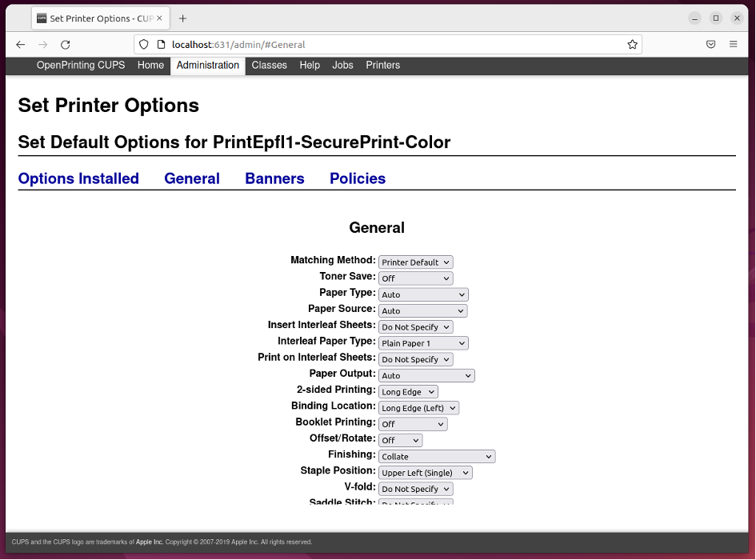Close the Set Printer Options browser tab
Screen dimensions: 756x560
click(161, 18)
